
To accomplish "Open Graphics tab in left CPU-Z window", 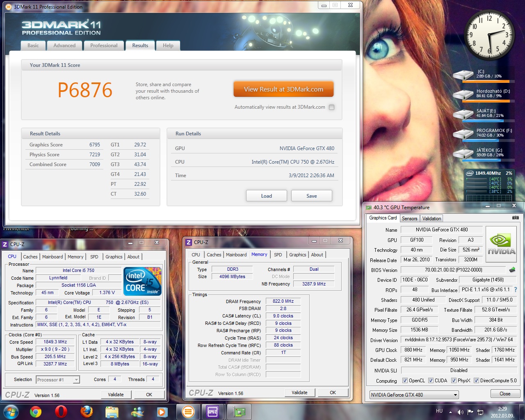I will pos(114,257).
